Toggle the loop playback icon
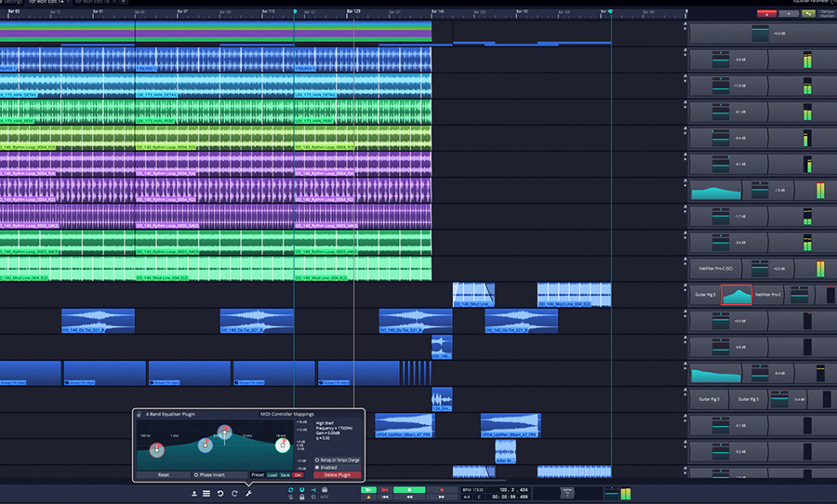 [x=290, y=489]
